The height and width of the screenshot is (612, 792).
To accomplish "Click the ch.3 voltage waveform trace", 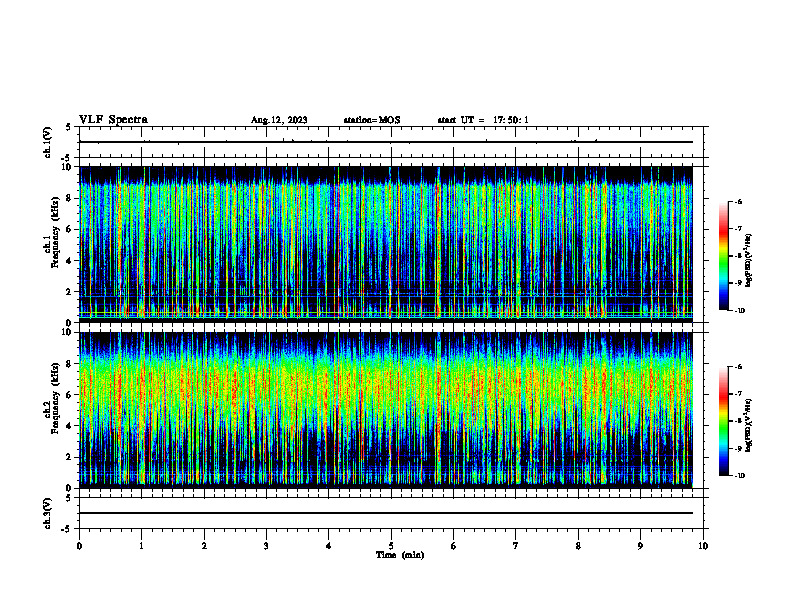I will pyautogui.click(x=386, y=513).
